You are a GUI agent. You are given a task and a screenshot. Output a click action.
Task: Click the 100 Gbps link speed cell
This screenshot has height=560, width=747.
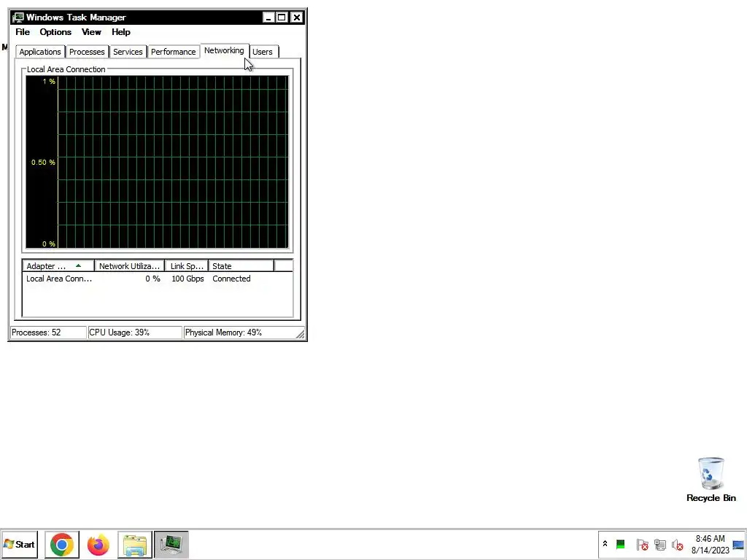point(187,279)
